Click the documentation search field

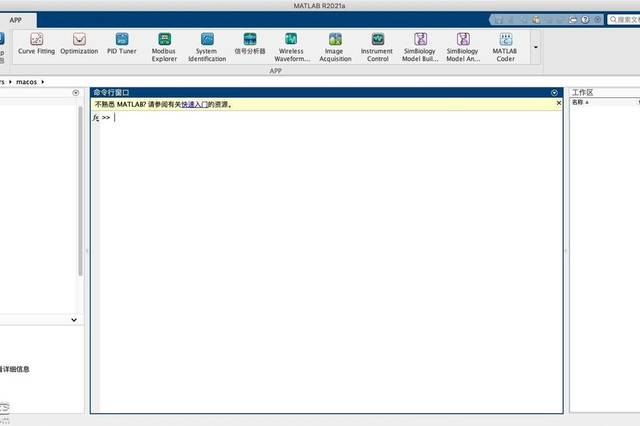624,20
